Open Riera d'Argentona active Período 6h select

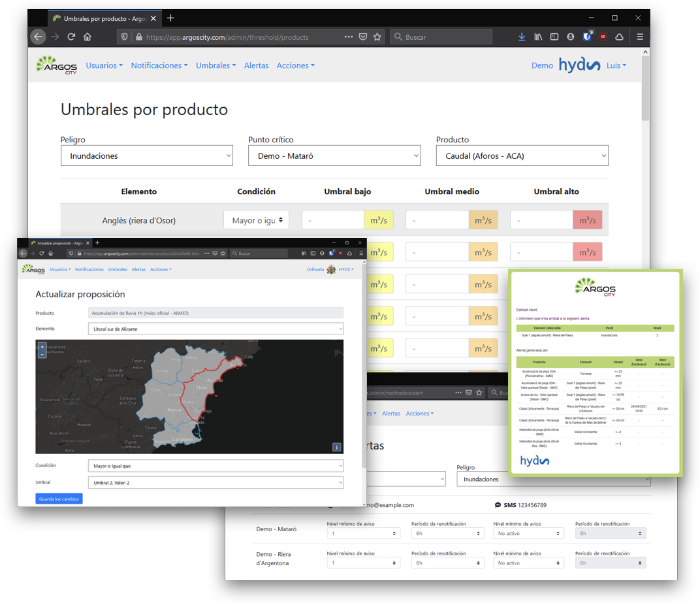pos(448,563)
